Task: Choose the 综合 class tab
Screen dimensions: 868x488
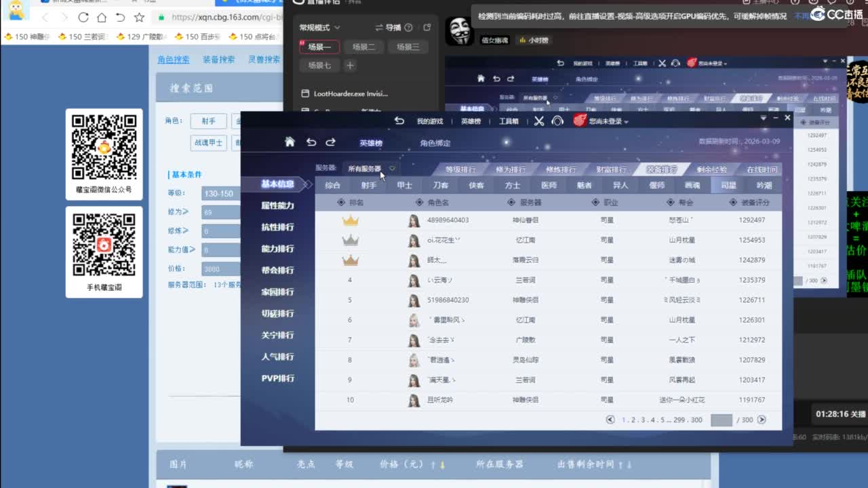Action: [333, 185]
